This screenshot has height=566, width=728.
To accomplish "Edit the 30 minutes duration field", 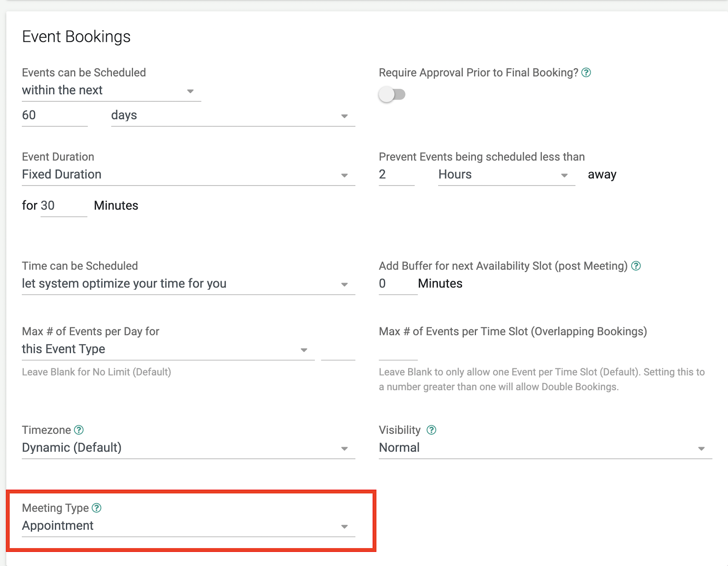I will pos(63,206).
